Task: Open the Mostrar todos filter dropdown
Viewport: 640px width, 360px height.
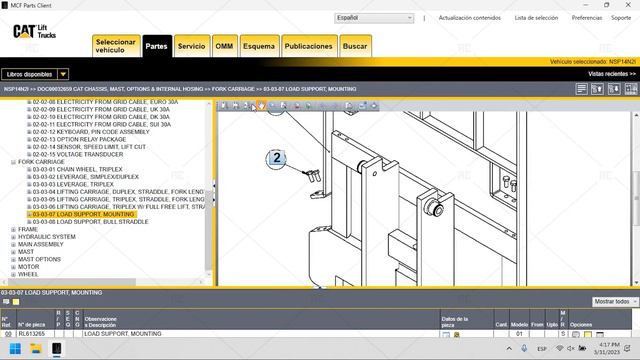Action: coord(615,302)
